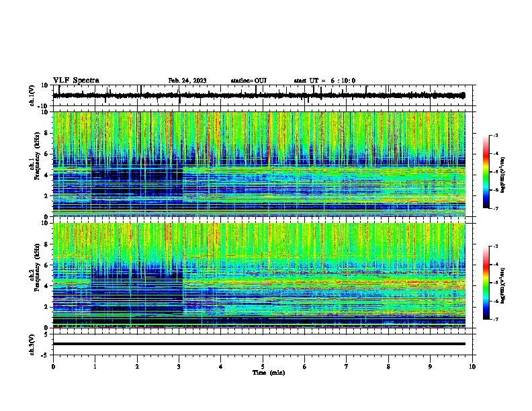Click the flat ch.3 voltage trace line
This screenshot has height=411, width=532.
point(259,344)
